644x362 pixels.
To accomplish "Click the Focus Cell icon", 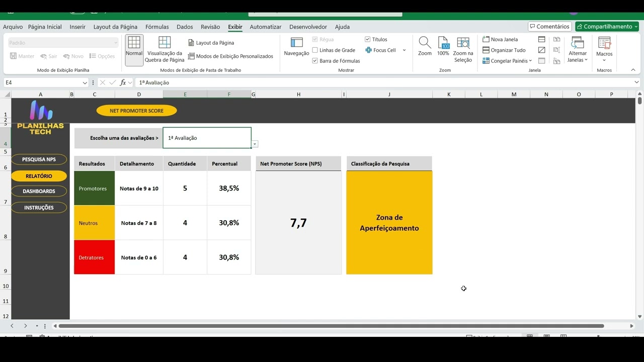I will (368, 50).
